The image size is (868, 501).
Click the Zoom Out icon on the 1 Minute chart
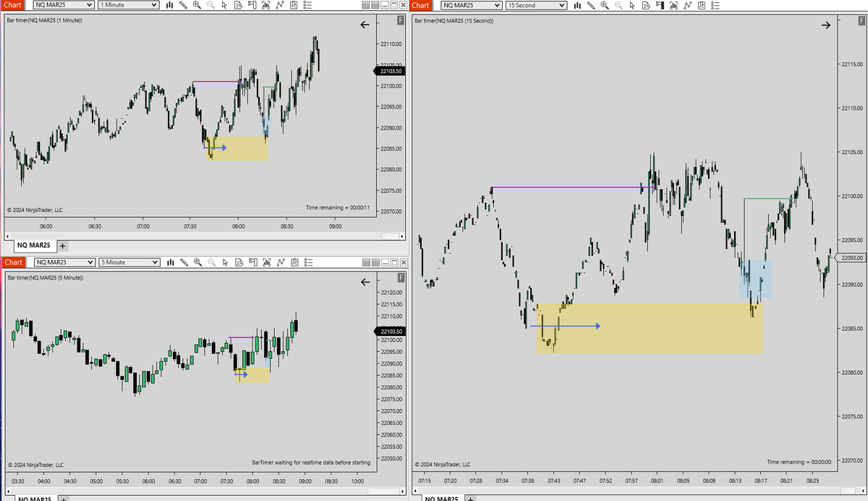coord(210,5)
